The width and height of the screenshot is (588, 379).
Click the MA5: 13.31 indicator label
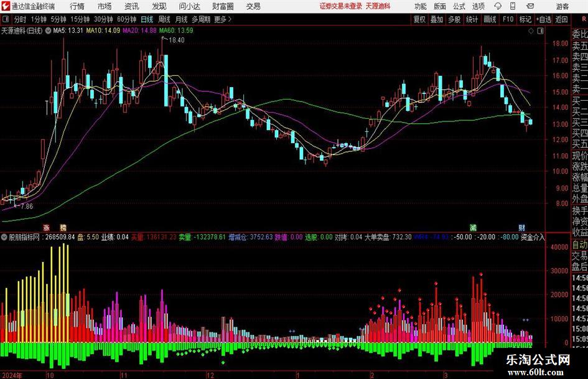coord(68,30)
